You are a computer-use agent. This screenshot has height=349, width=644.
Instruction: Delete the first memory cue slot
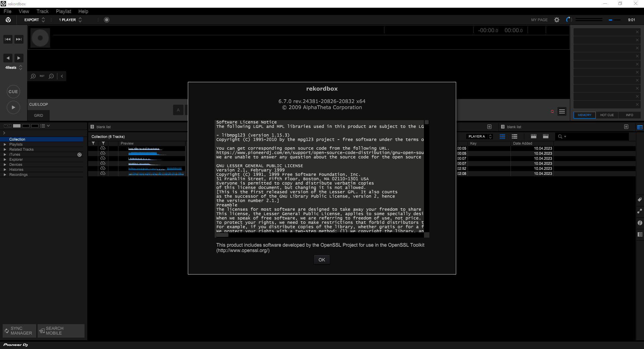(637, 32)
